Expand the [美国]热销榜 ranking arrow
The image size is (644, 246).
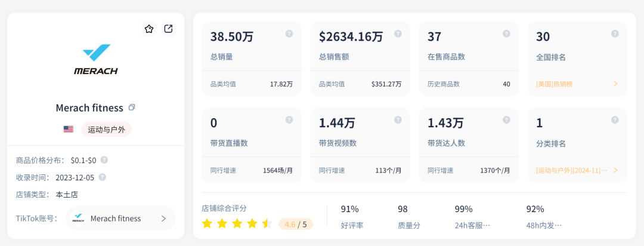615,84
